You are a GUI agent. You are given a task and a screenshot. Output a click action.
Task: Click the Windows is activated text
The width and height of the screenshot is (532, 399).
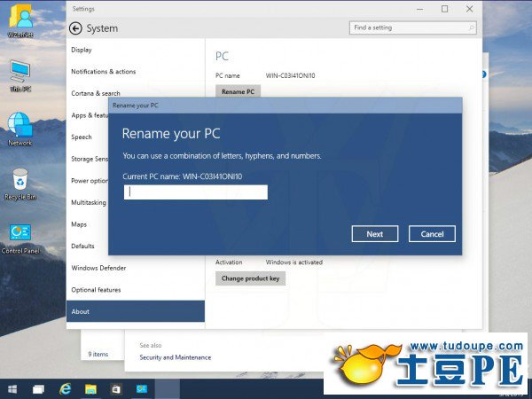[294, 262]
